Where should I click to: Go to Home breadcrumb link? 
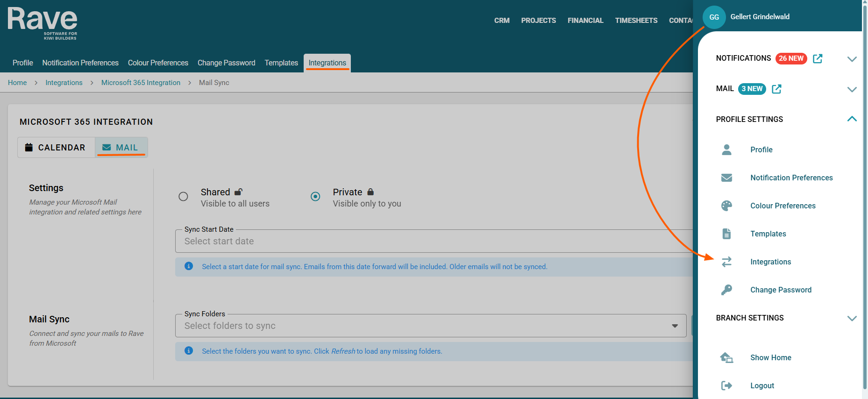[17, 83]
